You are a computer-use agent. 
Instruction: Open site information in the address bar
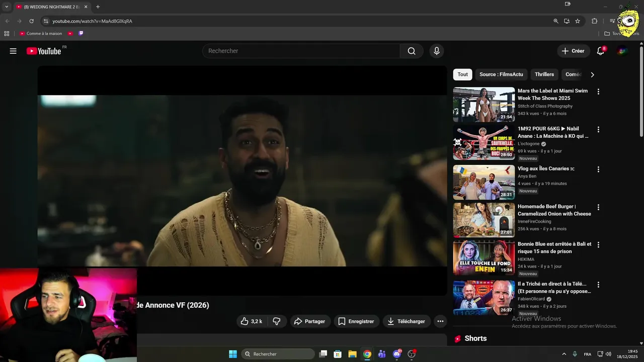point(45,21)
